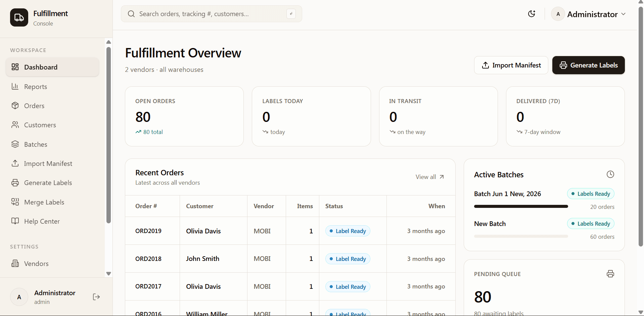The height and width of the screenshot is (316, 644).
Task: Click John Smith in ORD2018 row
Action: (x=203, y=259)
